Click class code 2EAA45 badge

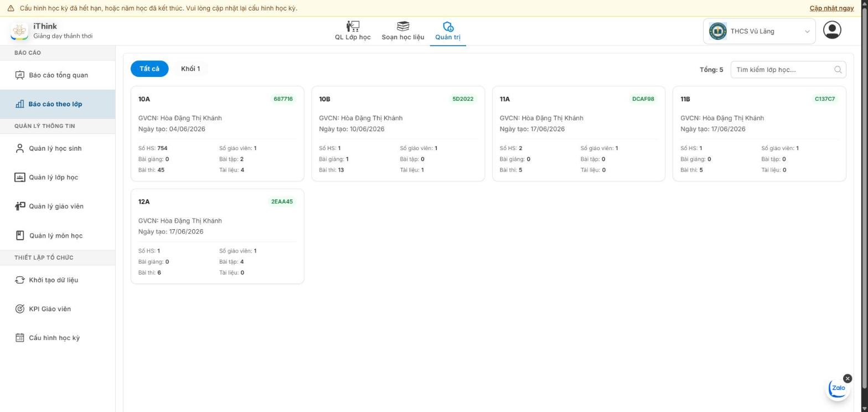[x=282, y=202]
